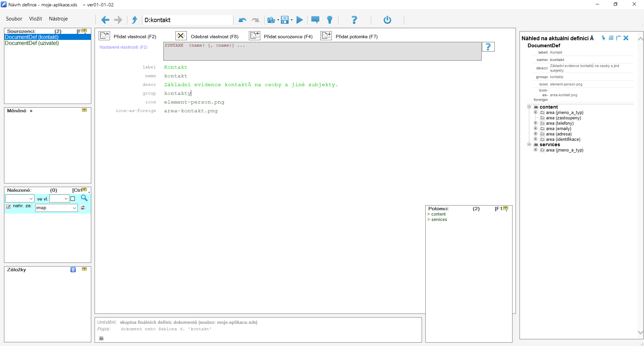Select 'DocumentDef (uzivatel)' in siblings list

pyautogui.click(x=32, y=43)
